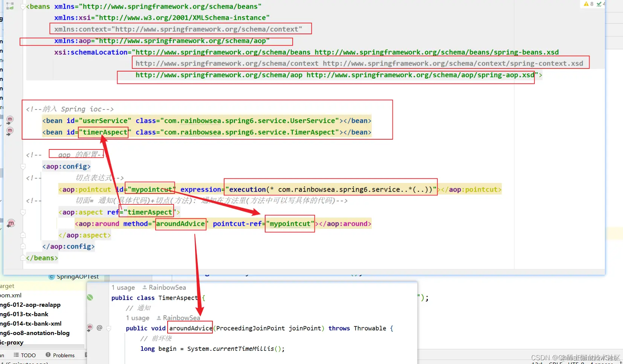Select the SpringAOPTest entry
This screenshot has height=364, width=623.
click(x=78, y=277)
